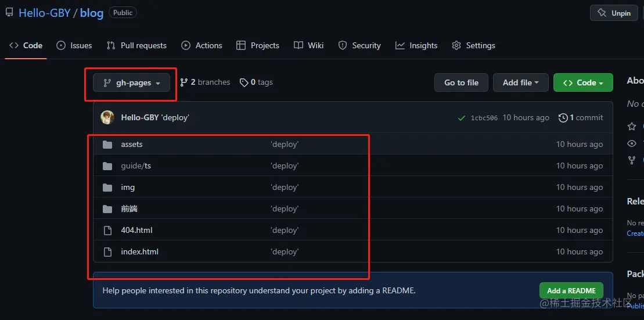Open the latest commit message 'deploy'

click(x=175, y=118)
